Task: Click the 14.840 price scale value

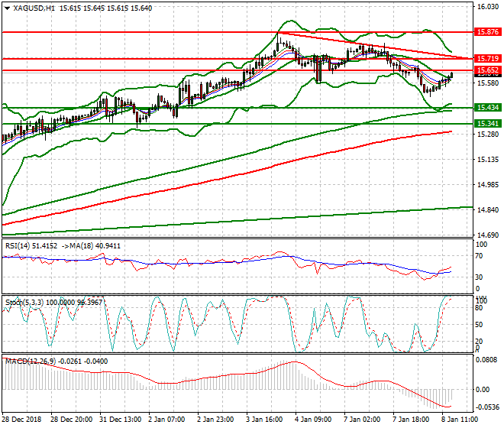Action: click(x=488, y=210)
